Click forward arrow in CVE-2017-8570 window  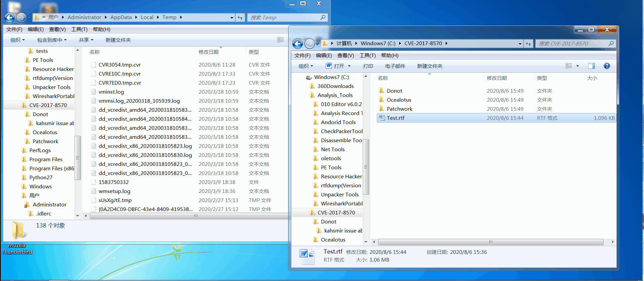pyautogui.click(x=310, y=43)
